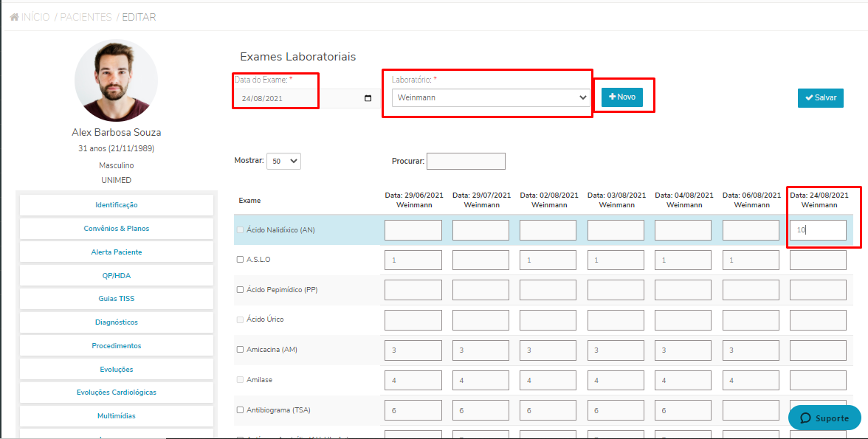Viewport: 868px width, 439px height.
Task: Click the home icon in breadcrumb
Action: click(x=15, y=17)
